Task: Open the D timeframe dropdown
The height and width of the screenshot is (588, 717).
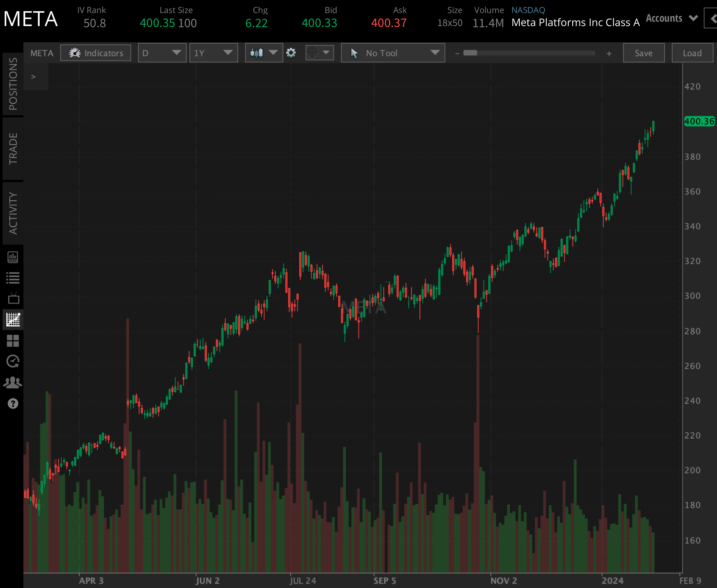Action: click(x=162, y=53)
